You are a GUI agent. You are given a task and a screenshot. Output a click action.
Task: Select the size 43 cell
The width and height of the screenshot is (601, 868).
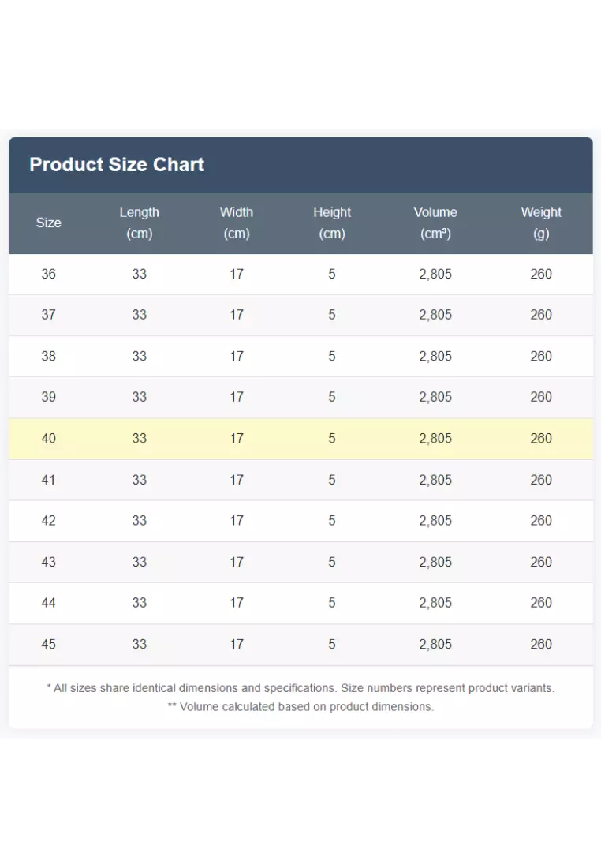[x=49, y=562]
